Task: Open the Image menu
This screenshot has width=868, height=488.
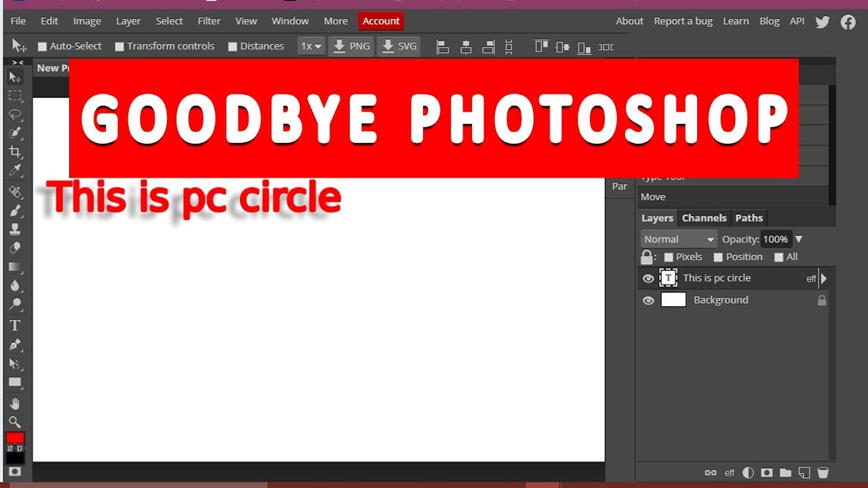Action: click(x=87, y=21)
